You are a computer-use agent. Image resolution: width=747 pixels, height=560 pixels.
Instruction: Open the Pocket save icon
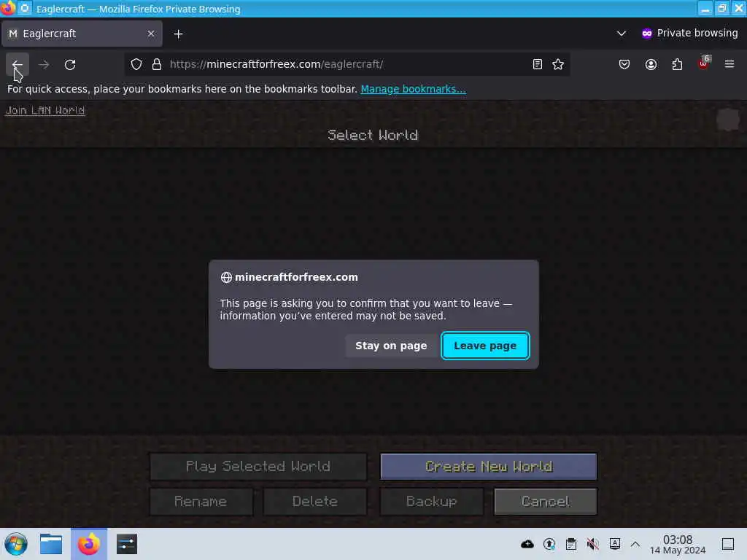pyautogui.click(x=624, y=64)
